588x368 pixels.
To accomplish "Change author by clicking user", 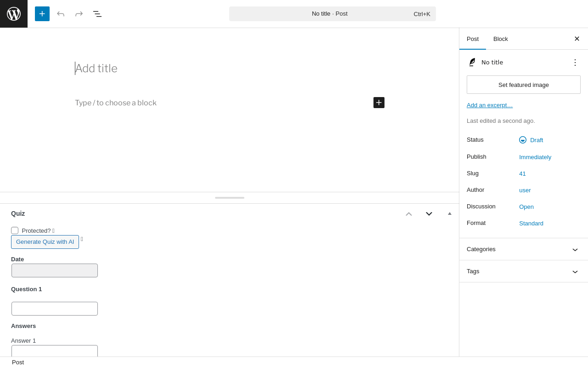I will click(x=525, y=190).
